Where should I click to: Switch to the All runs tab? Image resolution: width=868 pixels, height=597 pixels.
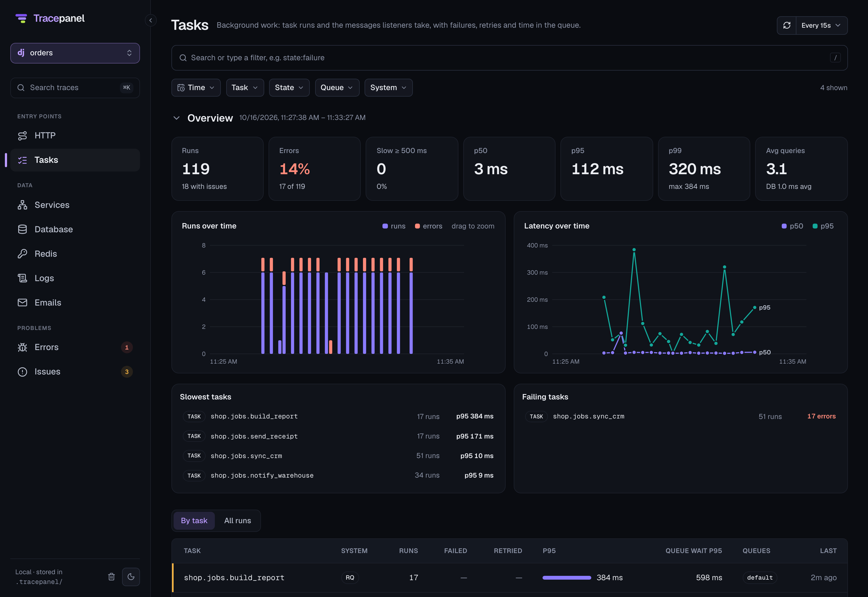pyautogui.click(x=237, y=521)
